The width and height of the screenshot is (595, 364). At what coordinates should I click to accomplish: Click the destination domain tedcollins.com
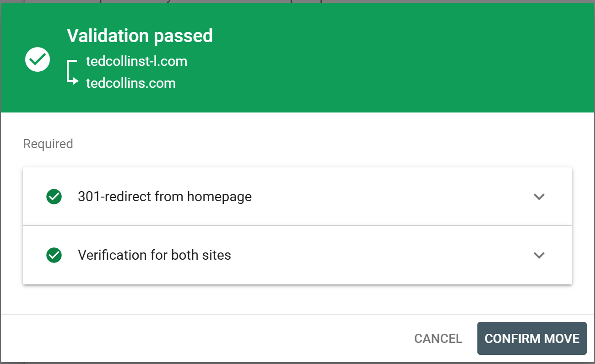coord(131,83)
